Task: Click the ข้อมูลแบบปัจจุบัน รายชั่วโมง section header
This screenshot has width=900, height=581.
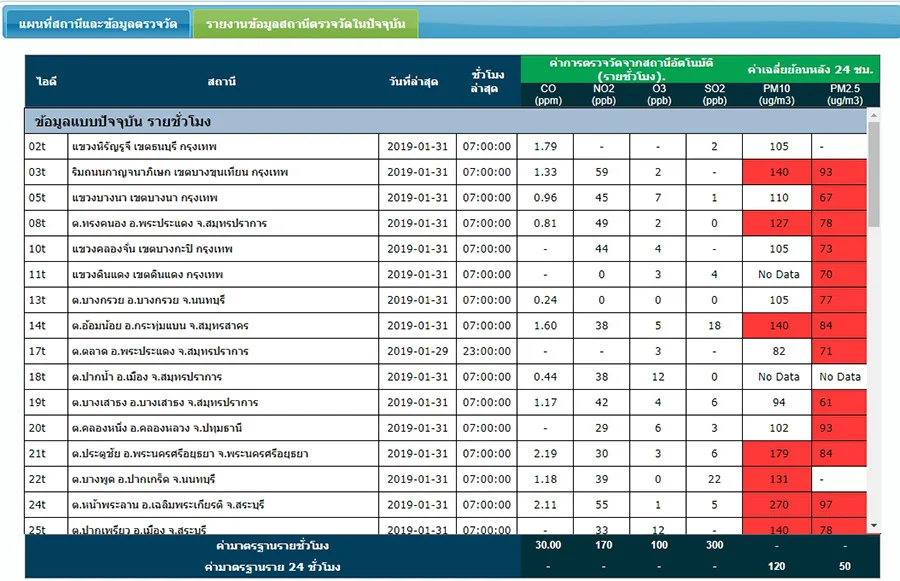Action: point(445,121)
